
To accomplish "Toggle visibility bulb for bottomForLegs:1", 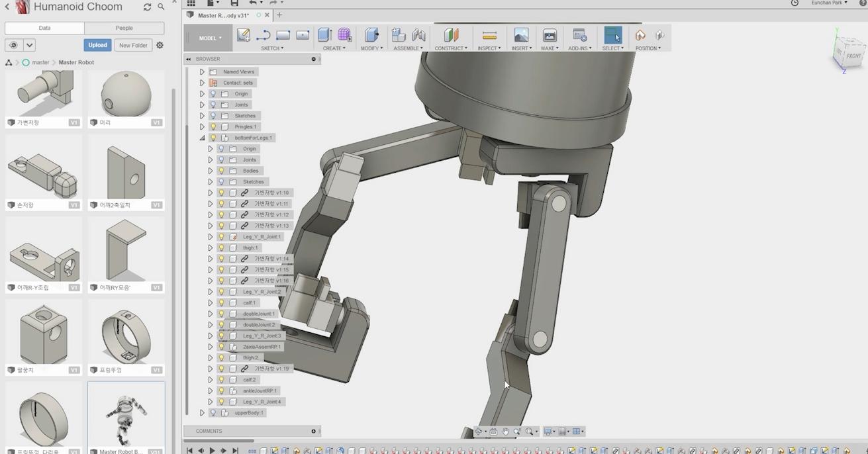I will coord(213,138).
